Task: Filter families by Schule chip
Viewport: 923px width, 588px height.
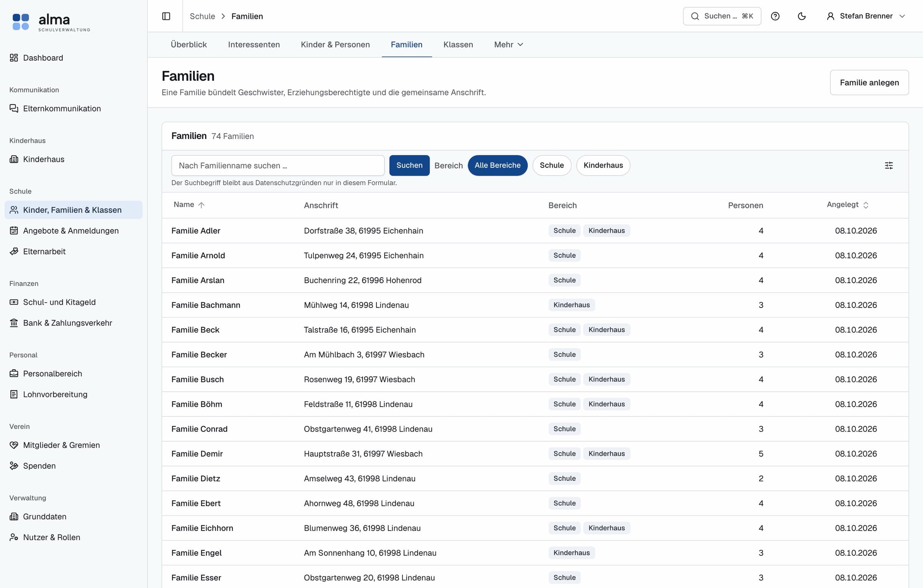Action: point(551,165)
